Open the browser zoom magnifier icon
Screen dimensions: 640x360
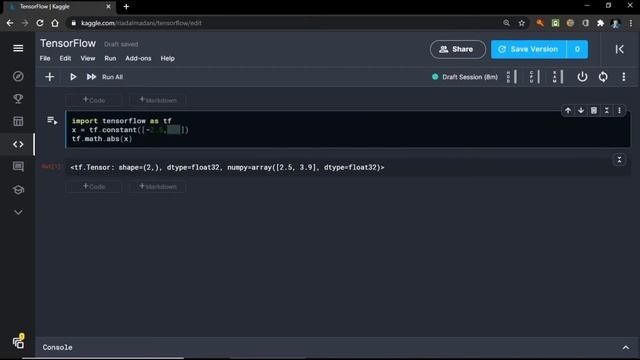(507, 23)
